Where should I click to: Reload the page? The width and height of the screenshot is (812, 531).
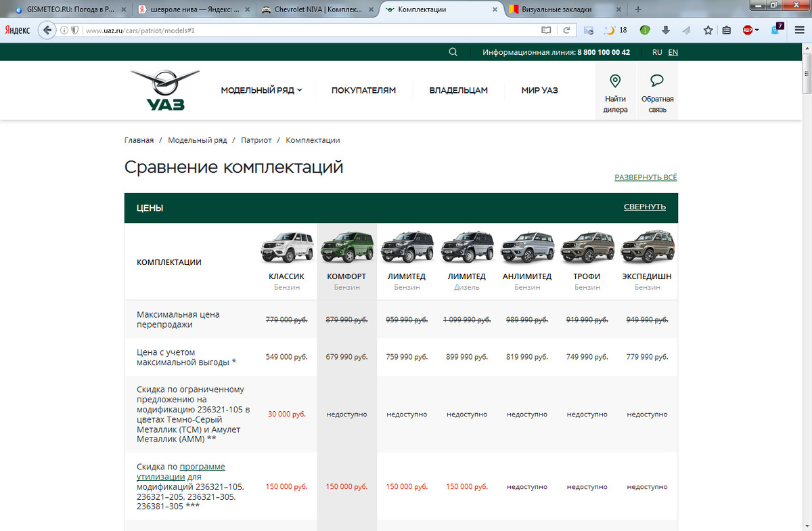566,30
